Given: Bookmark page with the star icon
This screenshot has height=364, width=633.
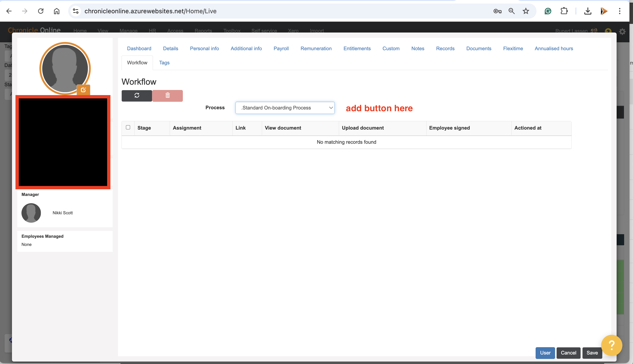Looking at the screenshot, I should (526, 11).
